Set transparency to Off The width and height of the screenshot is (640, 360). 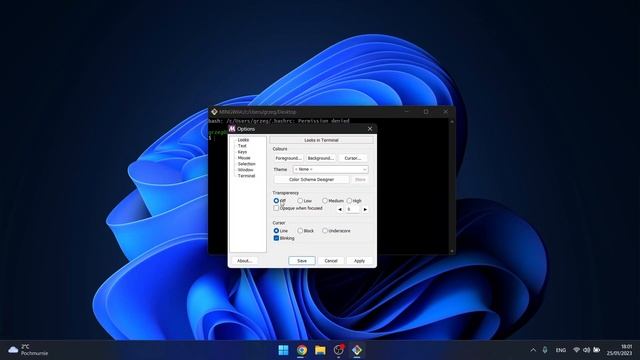(276, 201)
